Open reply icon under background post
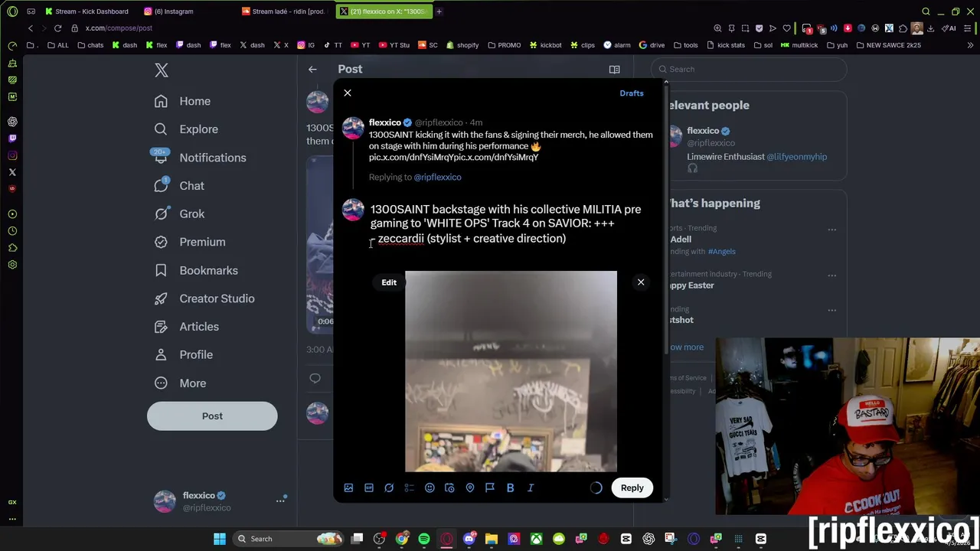Image resolution: width=980 pixels, height=551 pixels. click(x=315, y=378)
